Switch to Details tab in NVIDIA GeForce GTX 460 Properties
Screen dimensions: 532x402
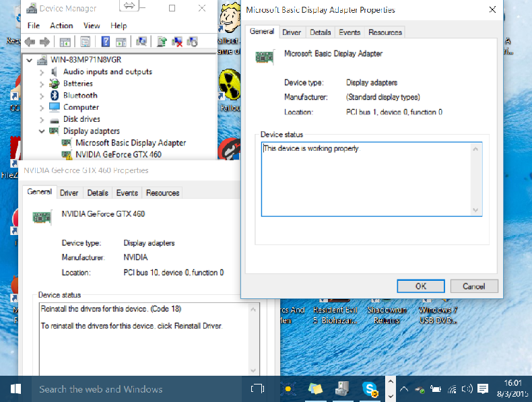pyautogui.click(x=98, y=193)
